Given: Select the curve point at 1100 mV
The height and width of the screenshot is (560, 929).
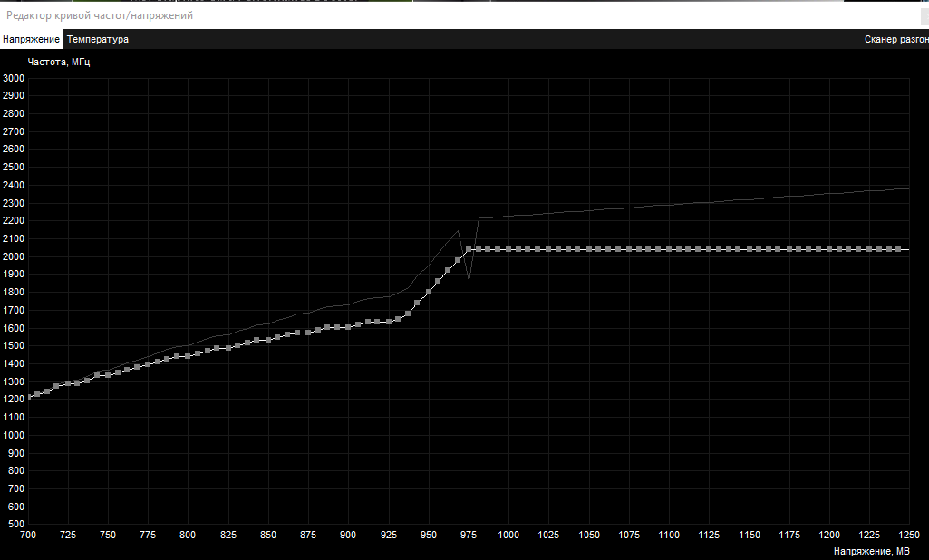Looking at the screenshot, I should pos(669,249).
